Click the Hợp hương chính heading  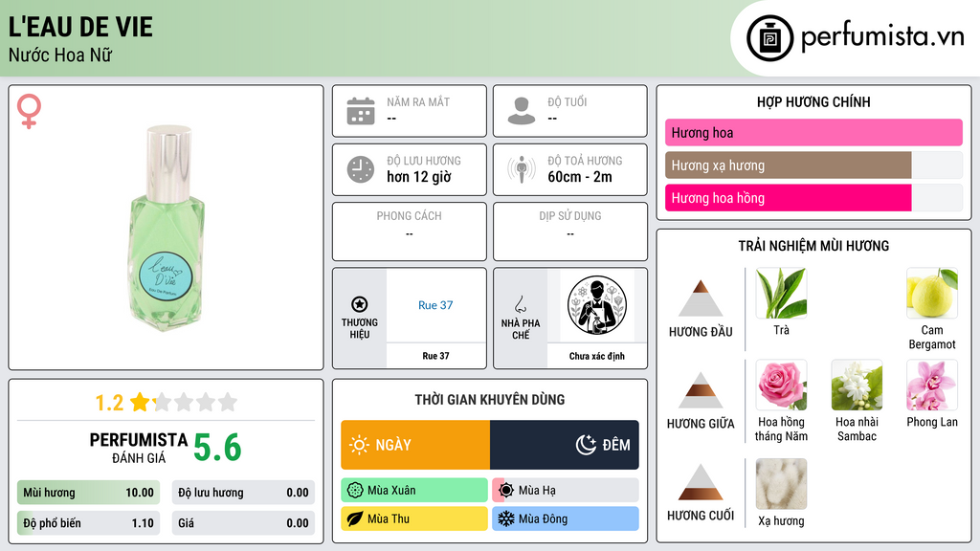(813, 101)
